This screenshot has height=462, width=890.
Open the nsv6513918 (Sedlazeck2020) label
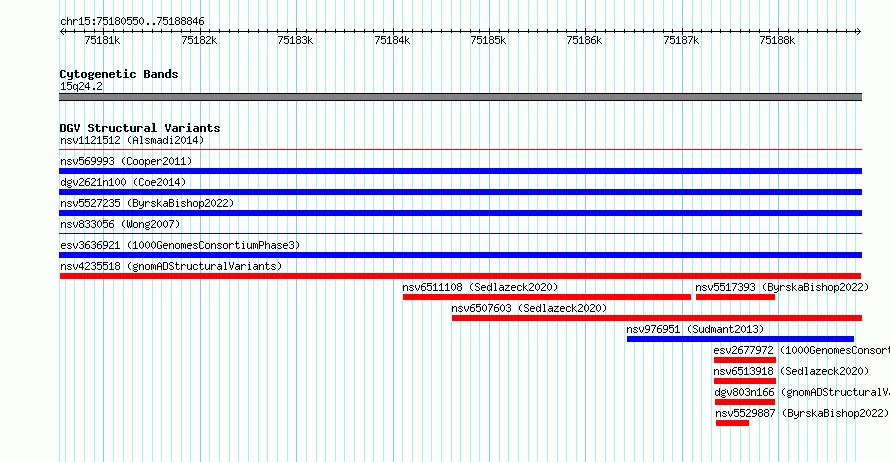791,371
